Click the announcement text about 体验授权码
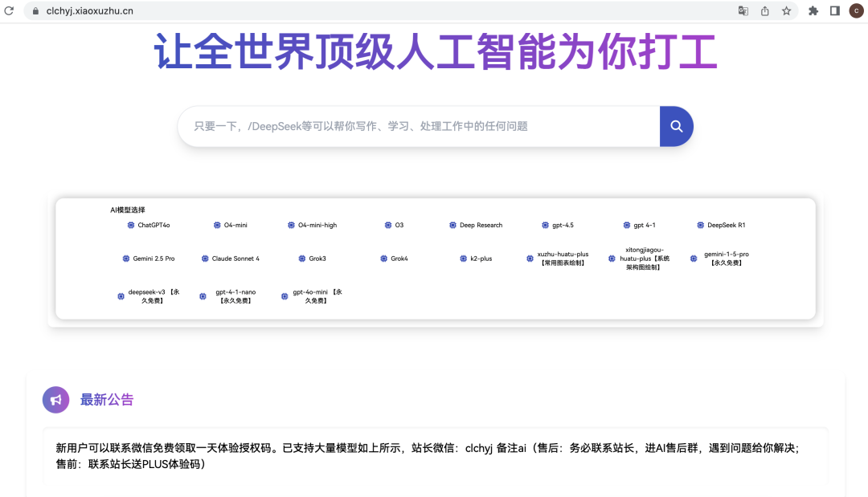 428,455
